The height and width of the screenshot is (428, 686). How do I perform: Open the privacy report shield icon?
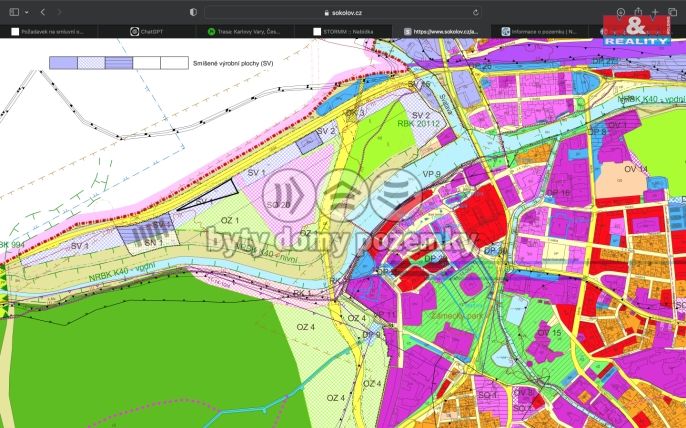193,11
